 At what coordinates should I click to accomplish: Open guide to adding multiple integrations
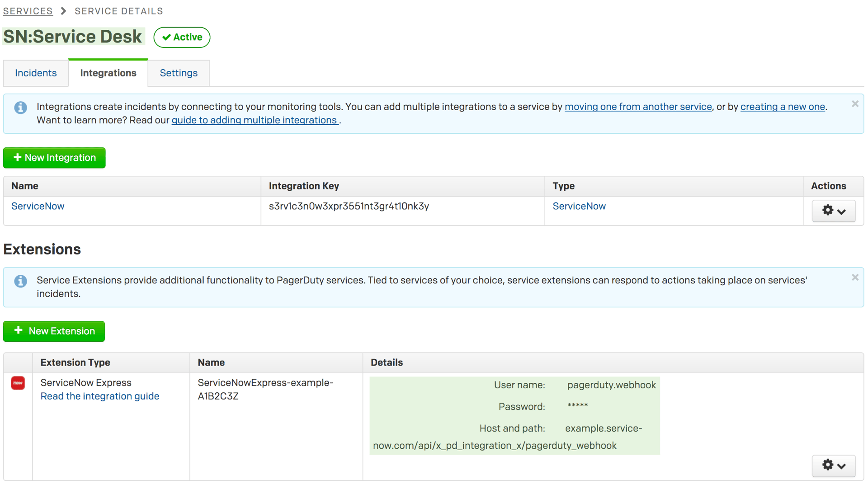pos(255,120)
